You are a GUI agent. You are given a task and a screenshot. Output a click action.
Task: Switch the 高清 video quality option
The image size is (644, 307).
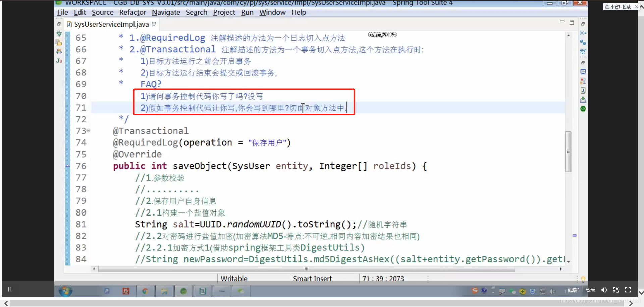tap(590, 290)
